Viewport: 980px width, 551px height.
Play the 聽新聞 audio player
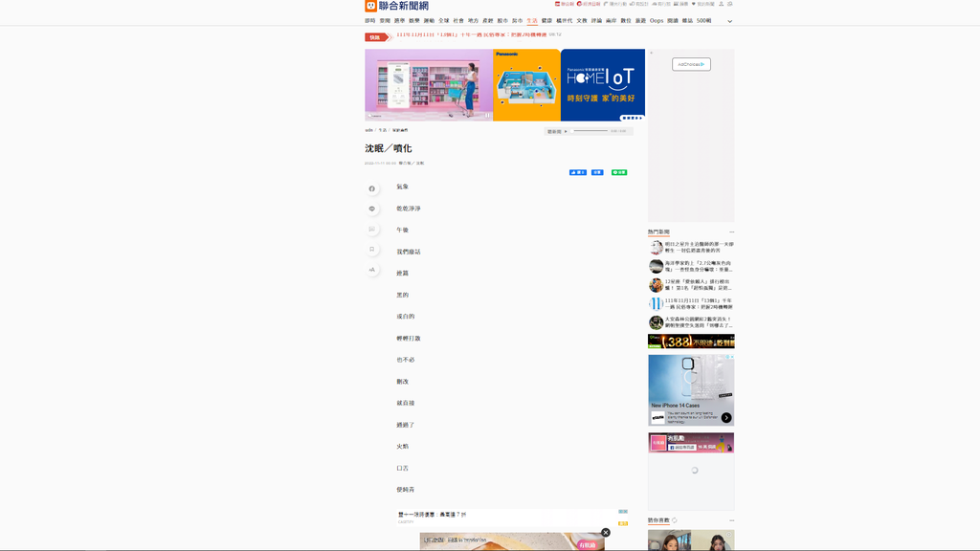tap(566, 131)
